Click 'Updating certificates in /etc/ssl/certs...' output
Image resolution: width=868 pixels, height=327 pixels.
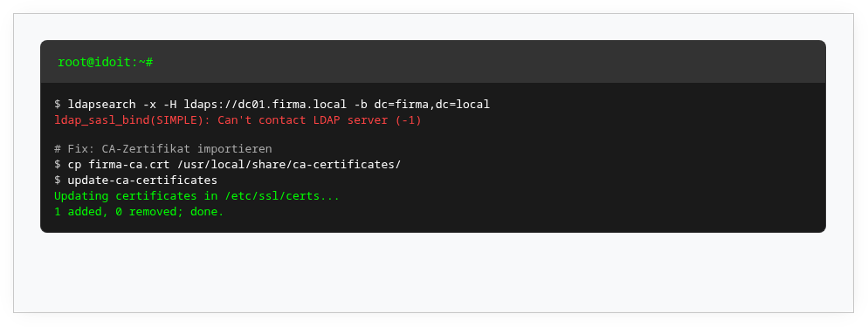pyautogui.click(x=197, y=196)
